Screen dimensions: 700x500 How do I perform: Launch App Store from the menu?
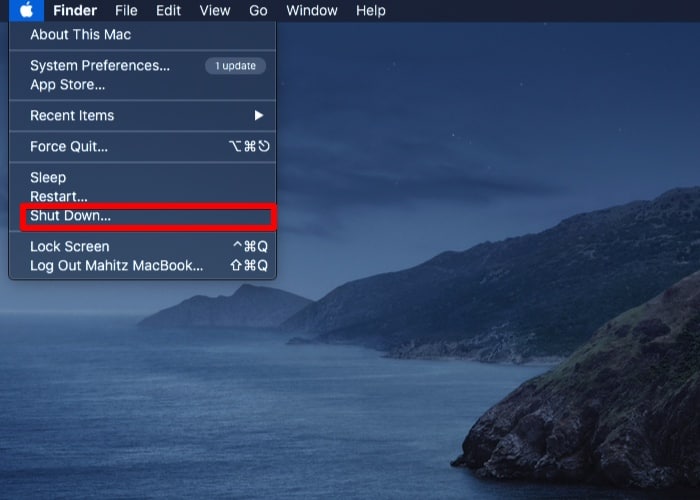coord(68,85)
